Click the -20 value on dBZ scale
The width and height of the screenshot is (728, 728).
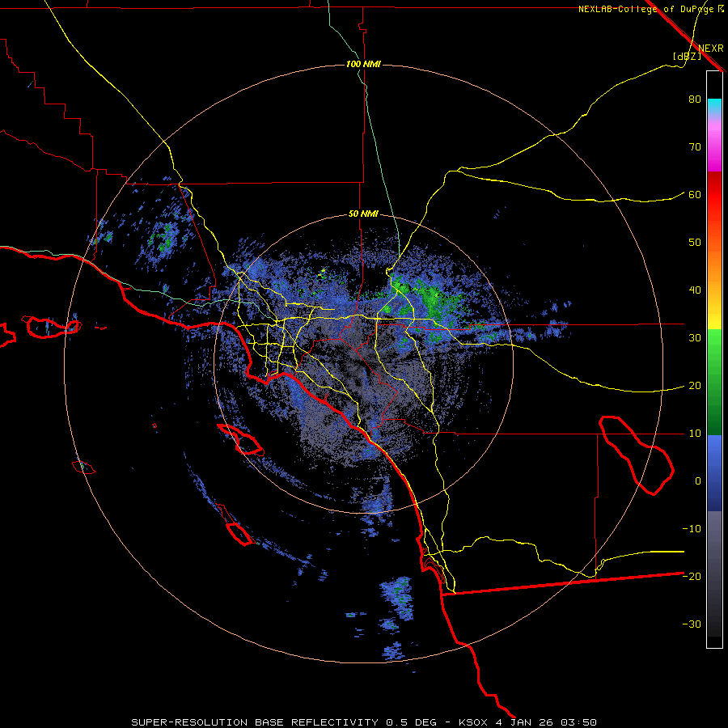coord(692,577)
